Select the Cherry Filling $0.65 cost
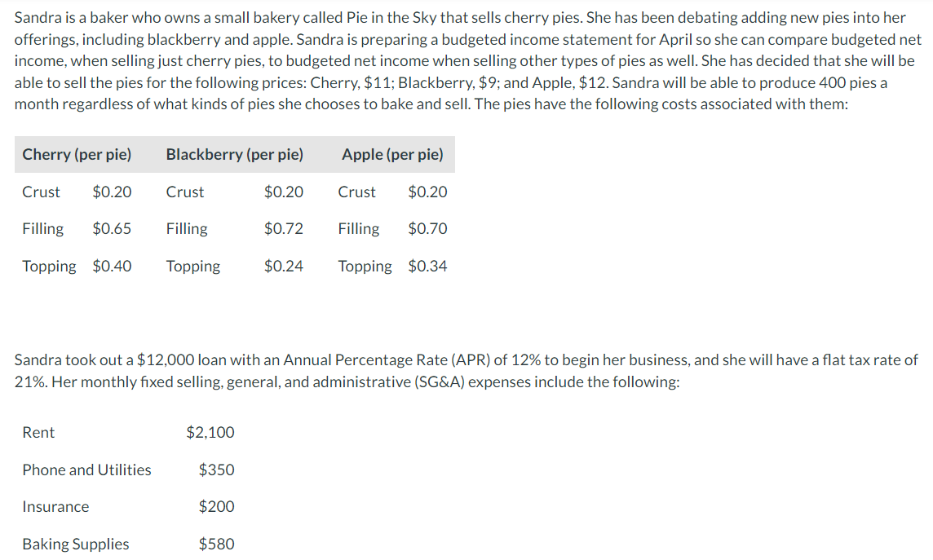The height and width of the screenshot is (560, 933). (112, 228)
